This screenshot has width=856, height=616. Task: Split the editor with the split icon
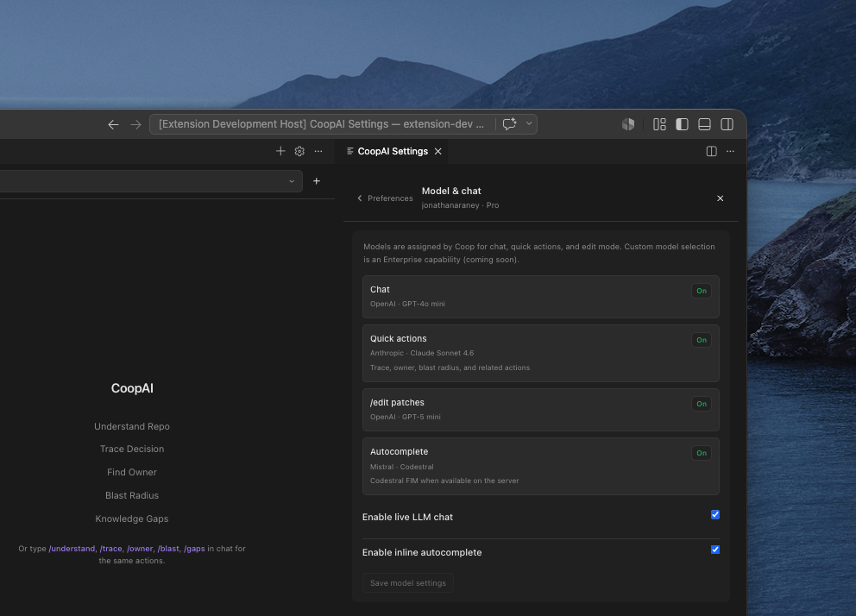pyautogui.click(x=711, y=151)
